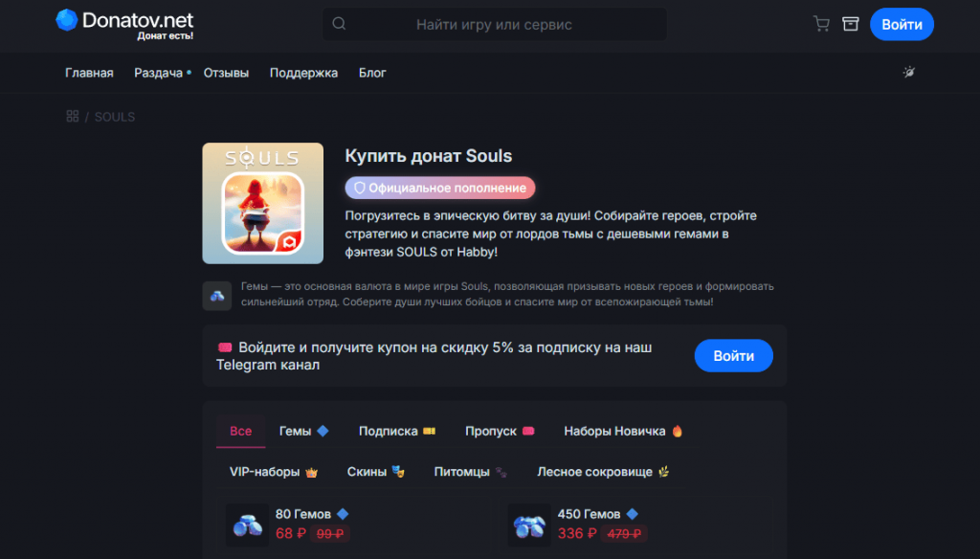Click the Souls game cover image
Viewport: 980px width, 559px height.
263,203
